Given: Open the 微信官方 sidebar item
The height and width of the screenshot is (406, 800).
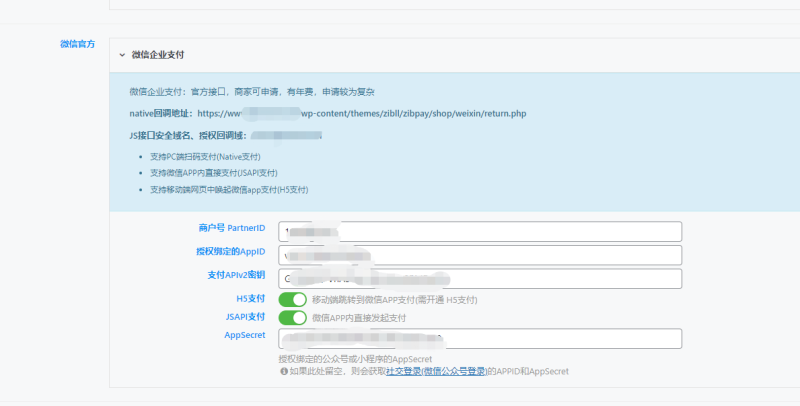Looking at the screenshot, I should click(x=78, y=44).
